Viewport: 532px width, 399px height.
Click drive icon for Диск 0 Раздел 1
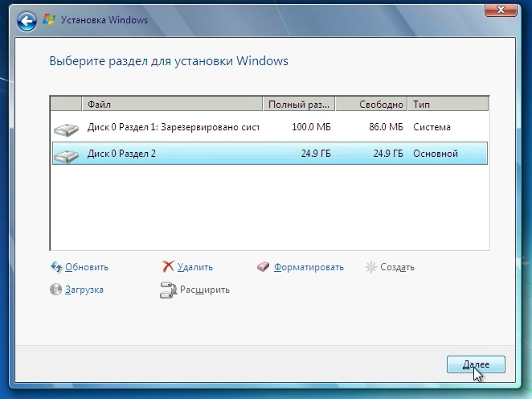[66, 130]
